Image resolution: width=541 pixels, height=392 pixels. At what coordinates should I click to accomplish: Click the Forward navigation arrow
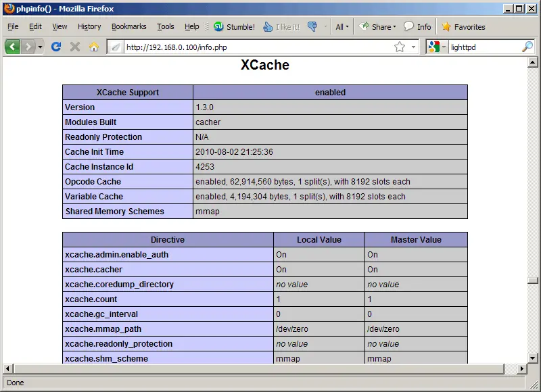point(28,47)
